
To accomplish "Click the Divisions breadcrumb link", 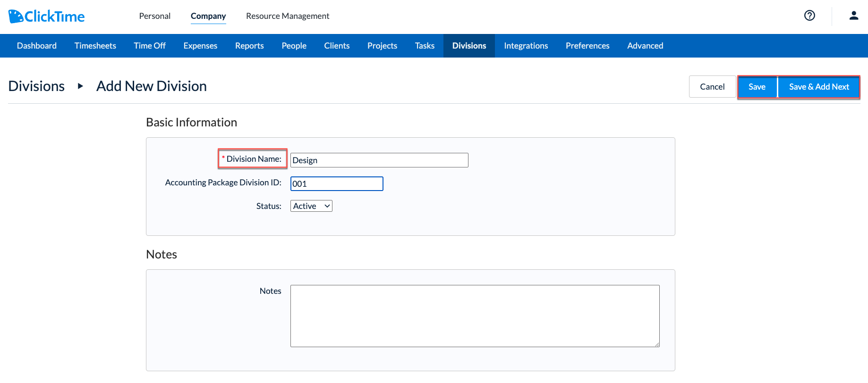I will 36,86.
